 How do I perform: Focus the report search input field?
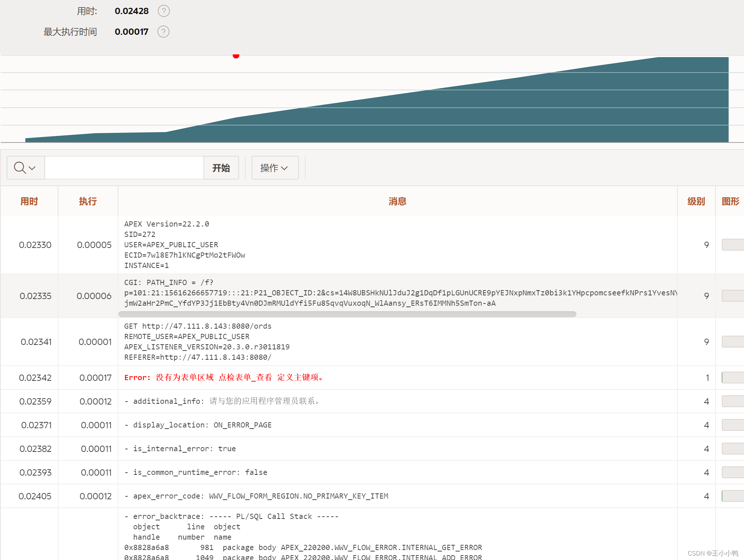point(124,168)
